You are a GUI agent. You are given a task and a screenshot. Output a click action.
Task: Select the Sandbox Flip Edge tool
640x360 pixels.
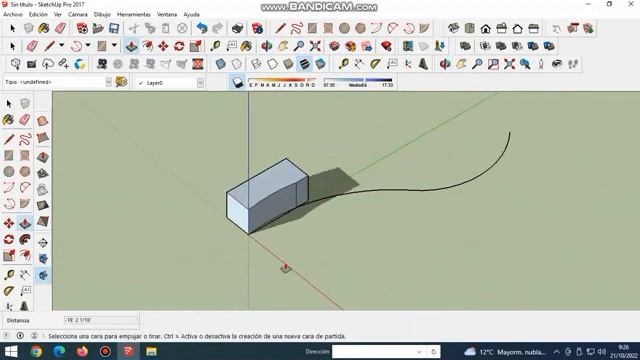[42, 222]
